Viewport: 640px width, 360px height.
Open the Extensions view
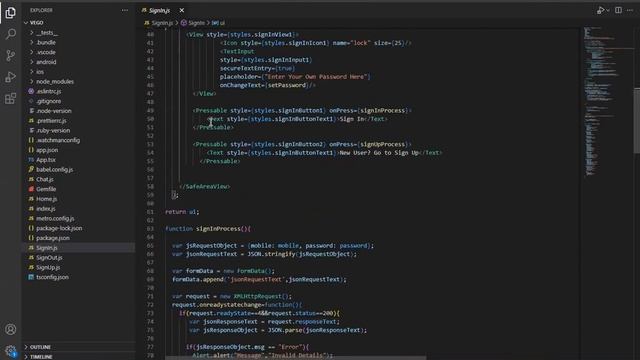coord(11,98)
